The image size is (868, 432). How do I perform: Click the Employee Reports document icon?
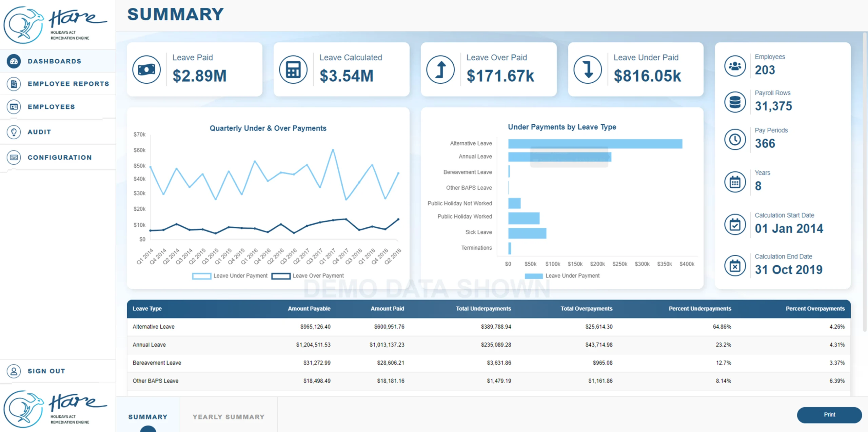pyautogui.click(x=14, y=84)
